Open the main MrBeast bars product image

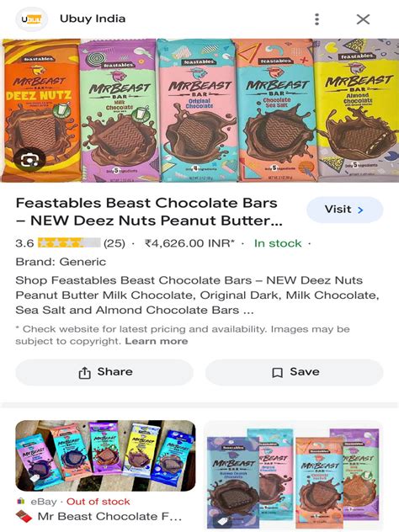point(199,110)
